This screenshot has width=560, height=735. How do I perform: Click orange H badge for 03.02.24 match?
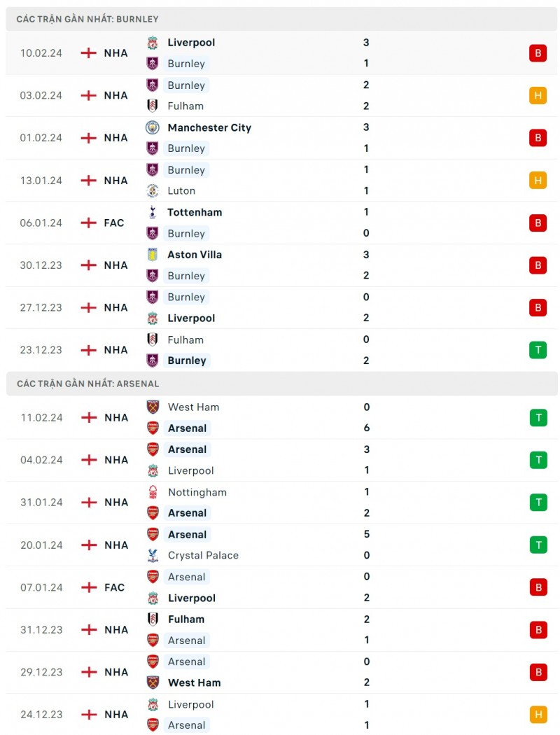pyautogui.click(x=538, y=95)
